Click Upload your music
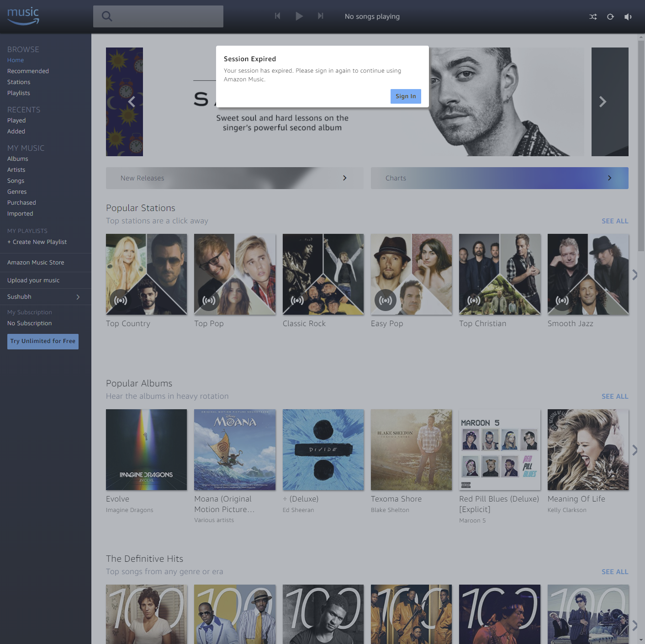This screenshot has width=645, height=644. click(x=33, y=280)
